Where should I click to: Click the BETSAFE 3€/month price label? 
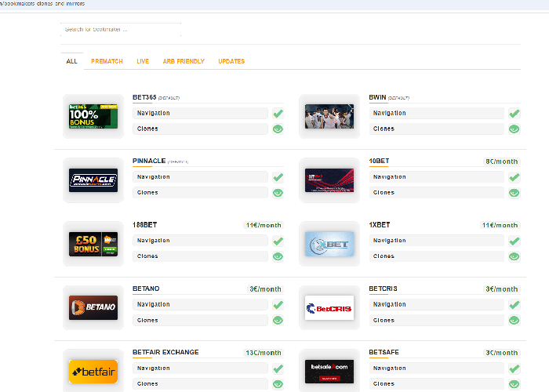[x=502, y=353]
